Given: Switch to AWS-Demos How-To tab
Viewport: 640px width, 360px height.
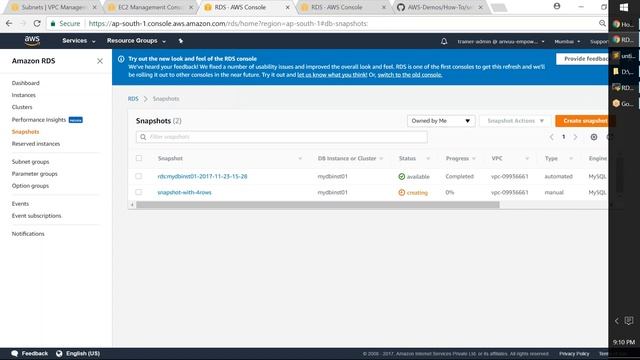Looking at the screenshot, I should 440,7.
